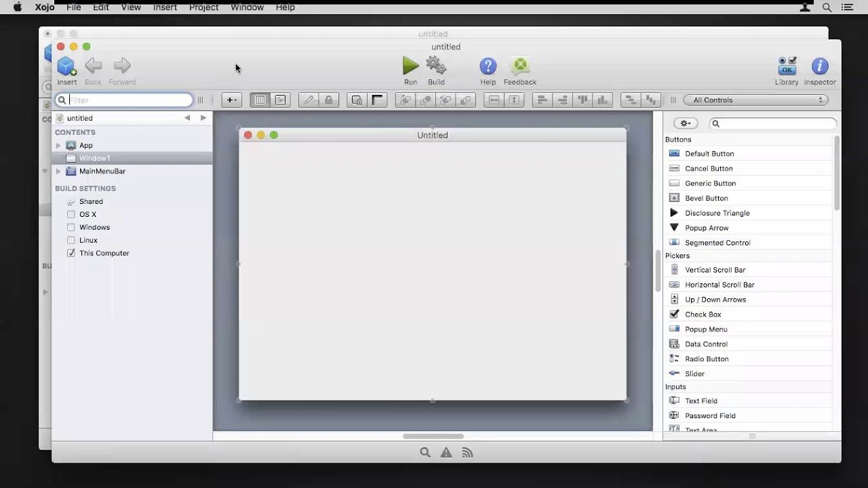
Task: Click the ruler measurements icon
Action: (378, 100)
